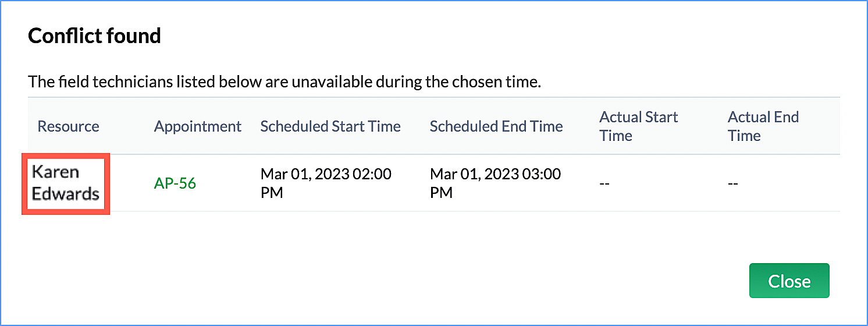Click the unavailable technicians message text
The height and width of the screenshot is (326, 868).
tap(284, 82)
